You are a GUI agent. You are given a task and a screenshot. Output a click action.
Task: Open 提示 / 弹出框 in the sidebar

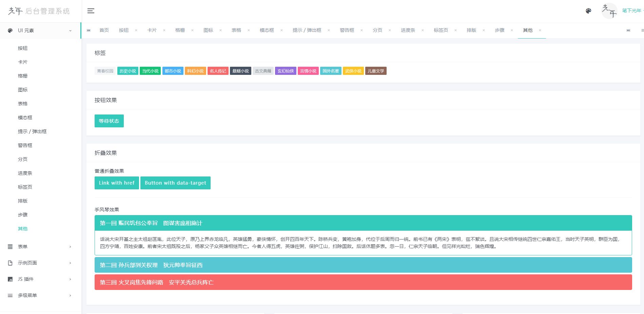[32, 131]
